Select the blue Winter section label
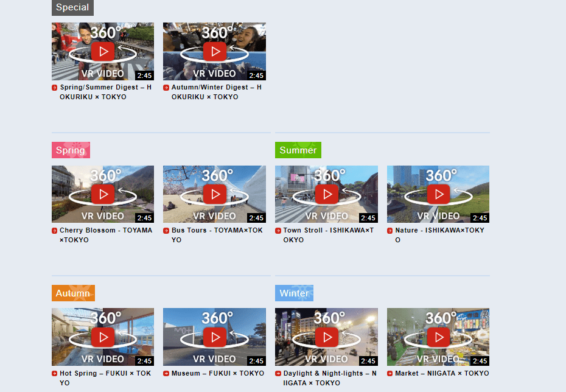This screenshot has width=566, height=392. pyautogui.click(x=294, y=293)
